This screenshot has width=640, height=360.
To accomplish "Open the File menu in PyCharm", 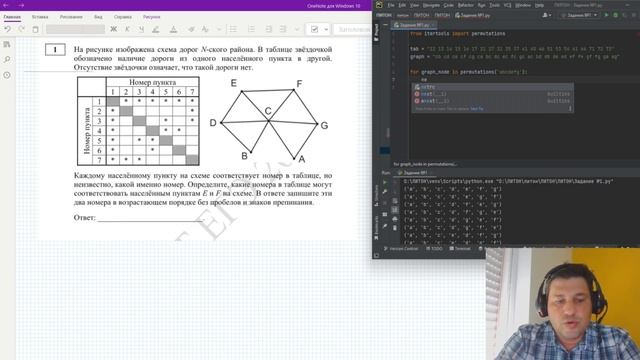I will point(391,5).
